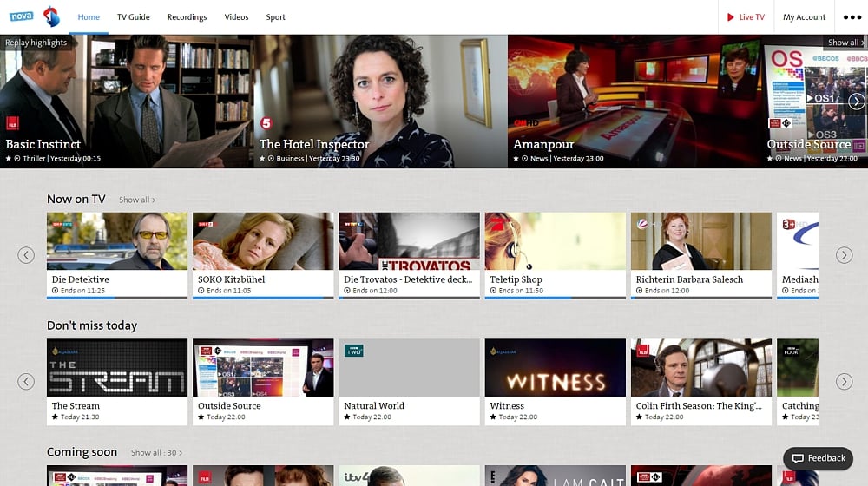Click the Feedback speech bubble icon
This screenshot has height=486, width=868.
point(798,458)
